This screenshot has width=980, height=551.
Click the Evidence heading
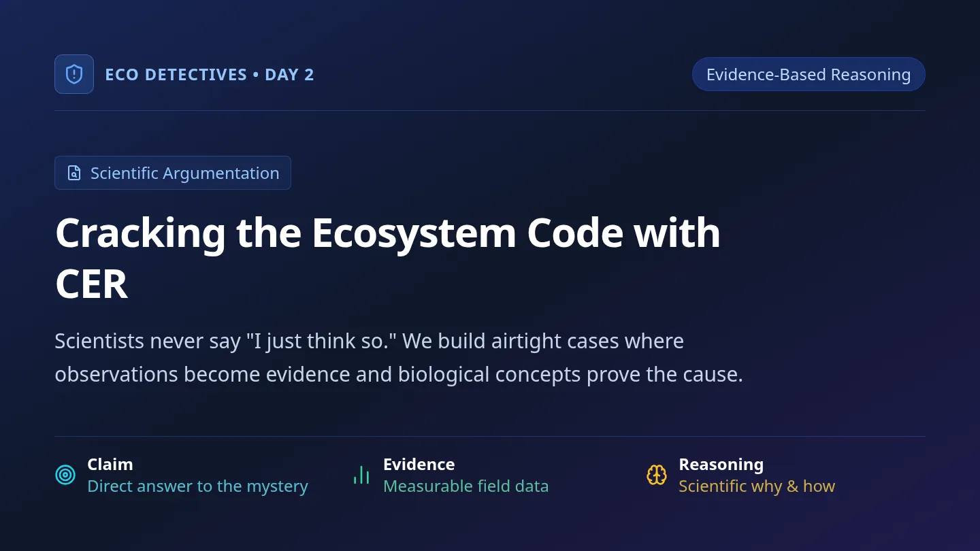(419, 465)
